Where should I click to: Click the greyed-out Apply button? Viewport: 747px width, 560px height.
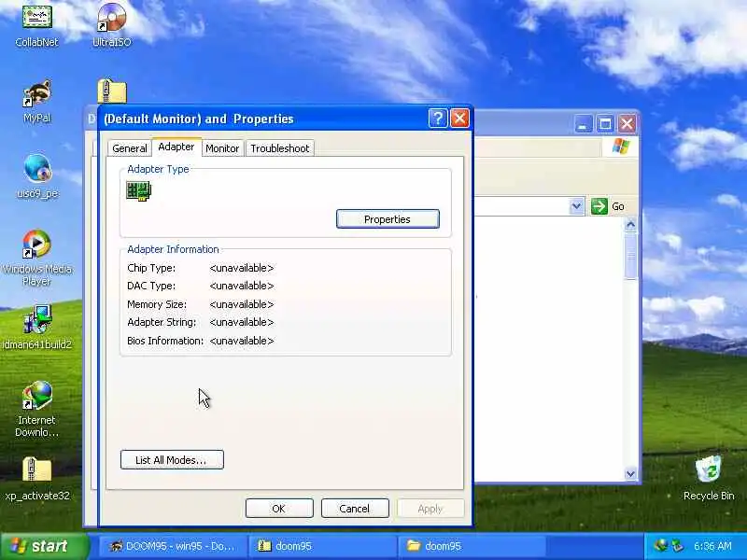[x=430, y=509]
